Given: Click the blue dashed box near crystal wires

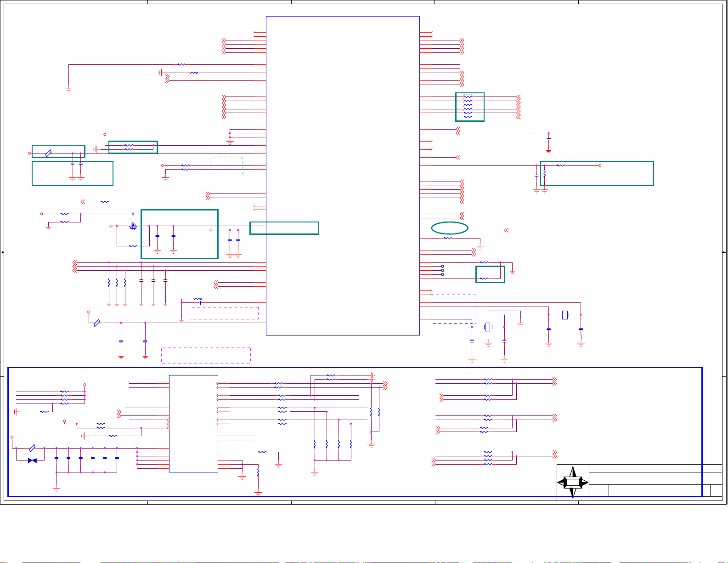Looking at the screenshot, I should (x=454, y=309).
